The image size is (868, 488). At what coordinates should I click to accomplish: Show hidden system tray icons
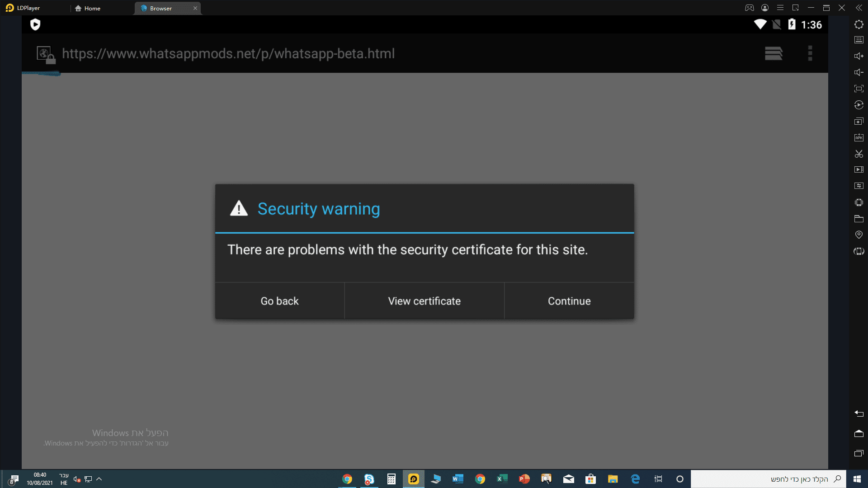99,479
